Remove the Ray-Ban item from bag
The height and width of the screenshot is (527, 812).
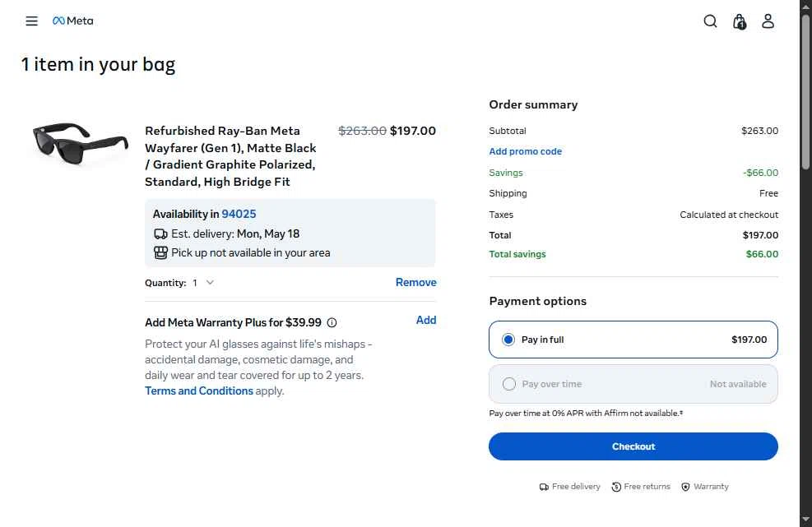[415, 282]
